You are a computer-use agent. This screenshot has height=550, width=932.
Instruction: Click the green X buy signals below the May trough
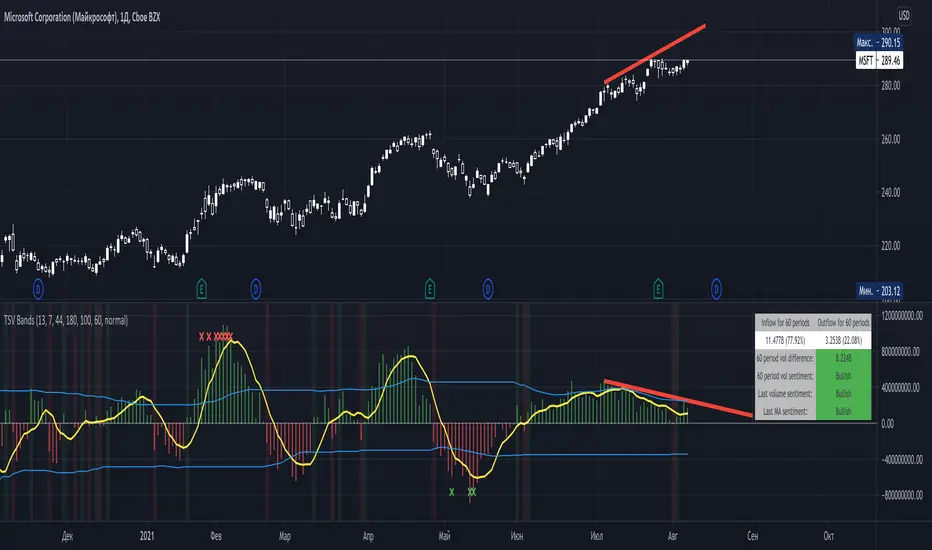[462, 492]
